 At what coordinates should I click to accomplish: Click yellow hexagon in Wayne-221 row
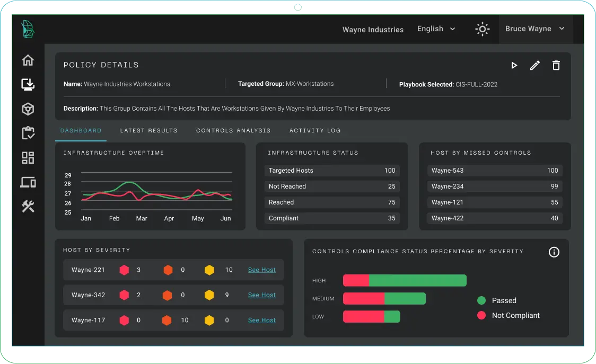coord(209,270)
